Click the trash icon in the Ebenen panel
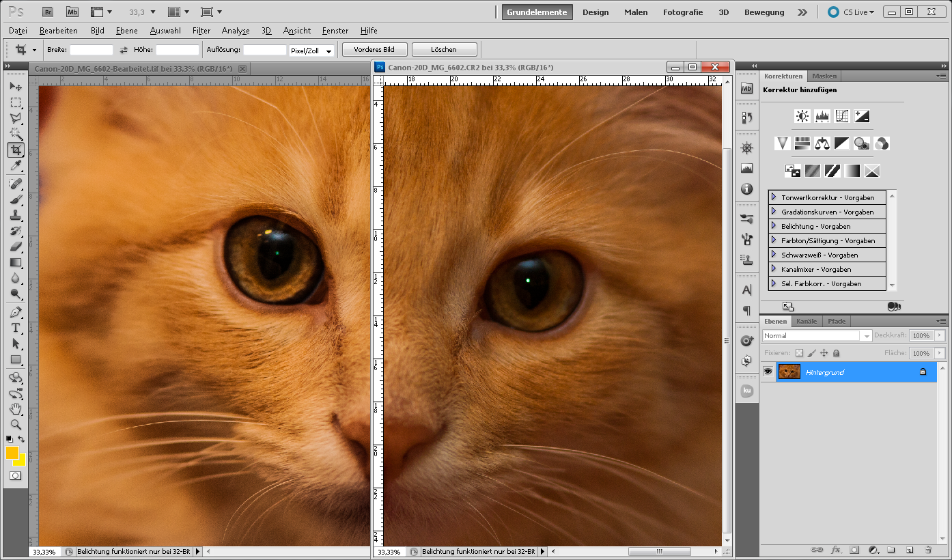 coord(927,550)
